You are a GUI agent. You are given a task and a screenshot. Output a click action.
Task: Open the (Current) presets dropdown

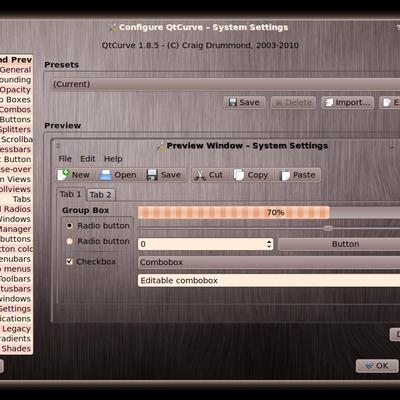225,84
